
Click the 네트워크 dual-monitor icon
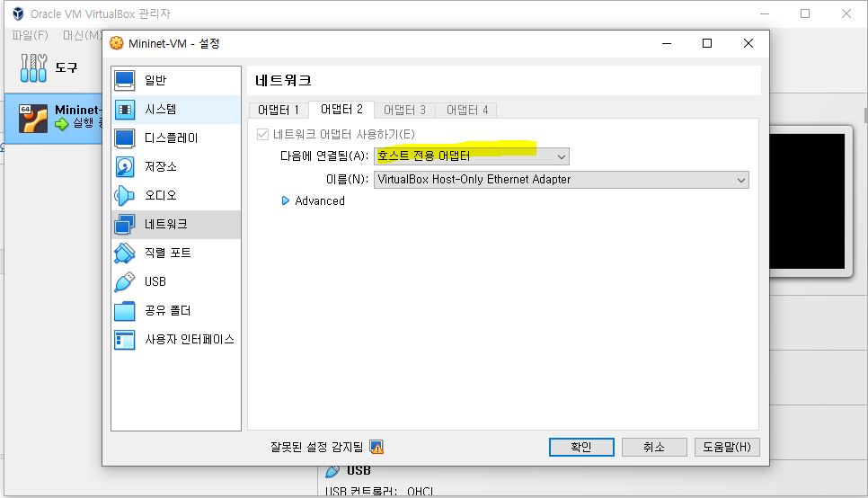click(125, 225)
